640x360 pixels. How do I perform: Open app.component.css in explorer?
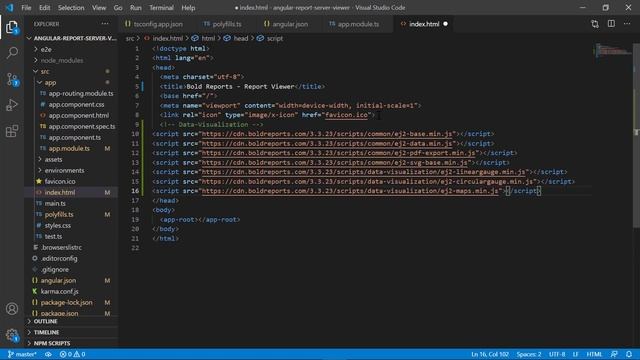pos(76,104)
